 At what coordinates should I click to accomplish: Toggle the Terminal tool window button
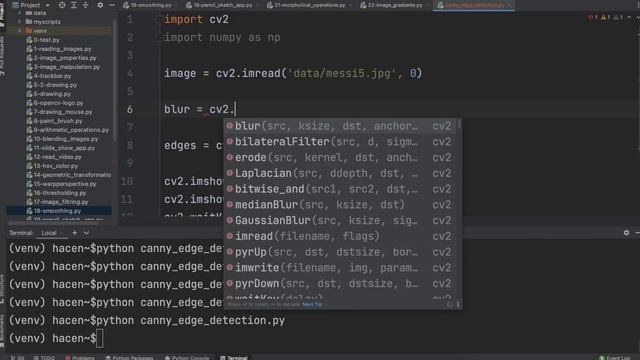point(233,358)
